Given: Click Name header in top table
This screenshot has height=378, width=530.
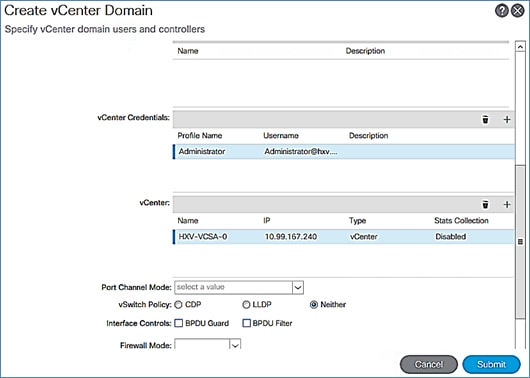Looking at the screenshot, I should [188, 51].
